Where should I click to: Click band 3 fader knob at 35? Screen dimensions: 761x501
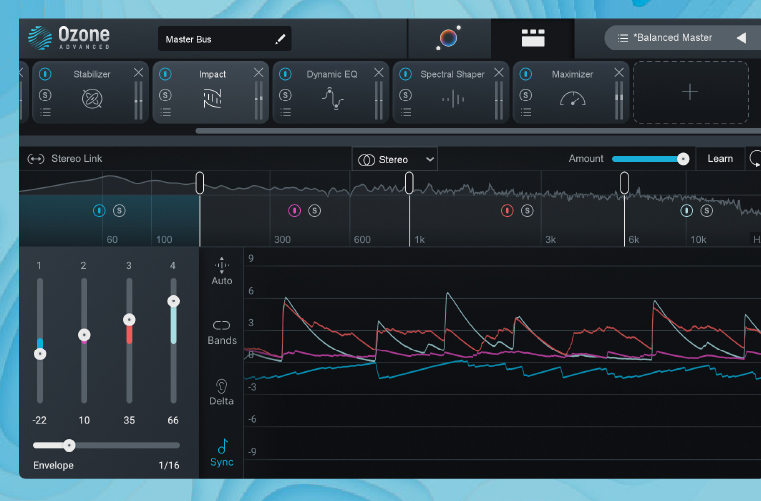tap(129, 320)
